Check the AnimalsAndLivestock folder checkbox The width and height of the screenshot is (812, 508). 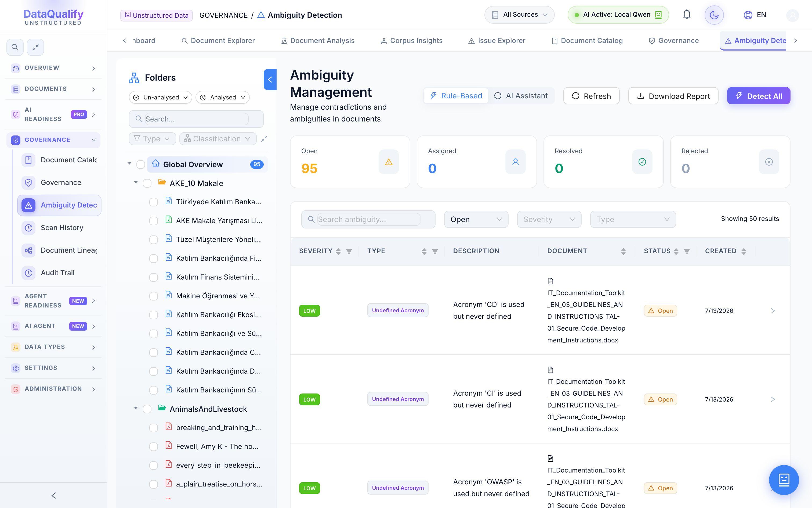click(x=147, y=409)
